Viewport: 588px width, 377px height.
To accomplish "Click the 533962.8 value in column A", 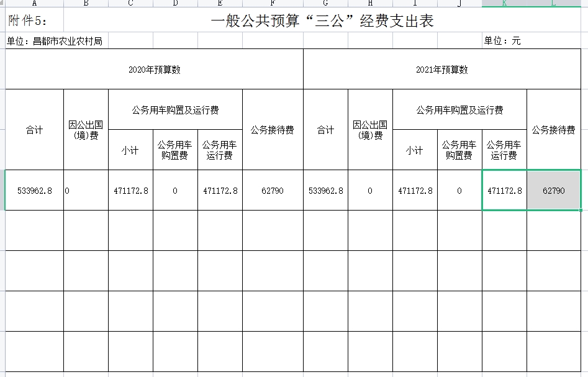I will point(34,191).
